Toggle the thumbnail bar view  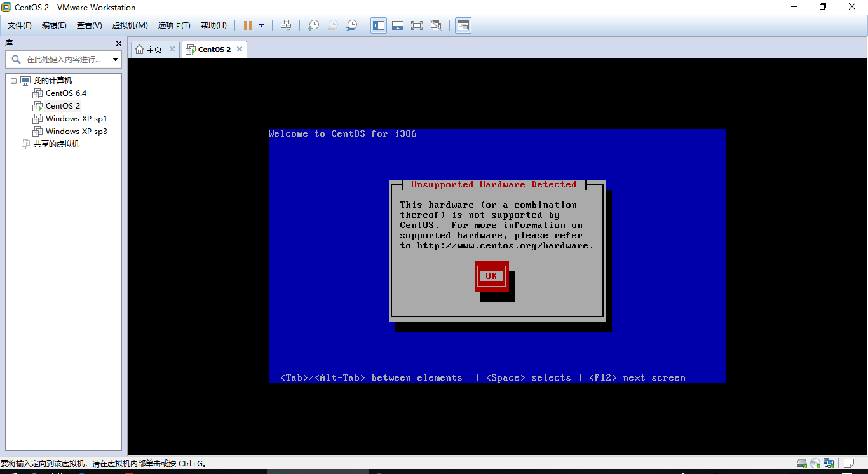click(x=398, y=25)
